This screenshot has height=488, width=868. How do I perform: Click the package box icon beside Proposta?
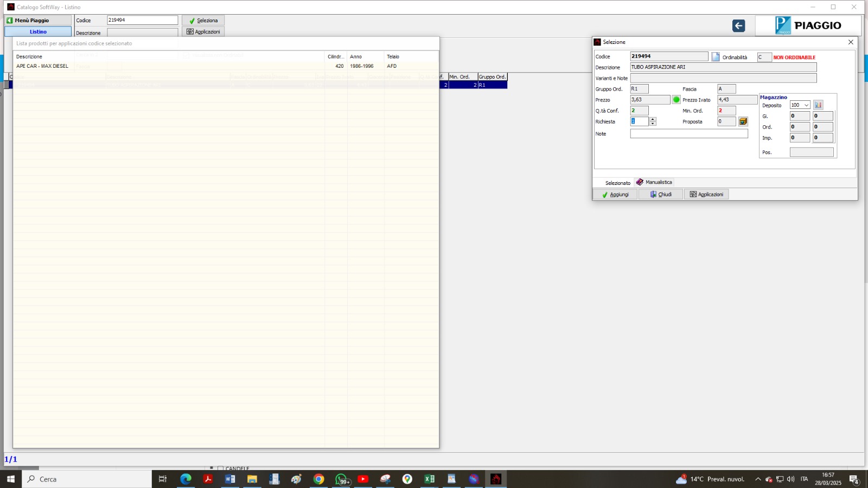pyautogui.click(x=743, y=121)
